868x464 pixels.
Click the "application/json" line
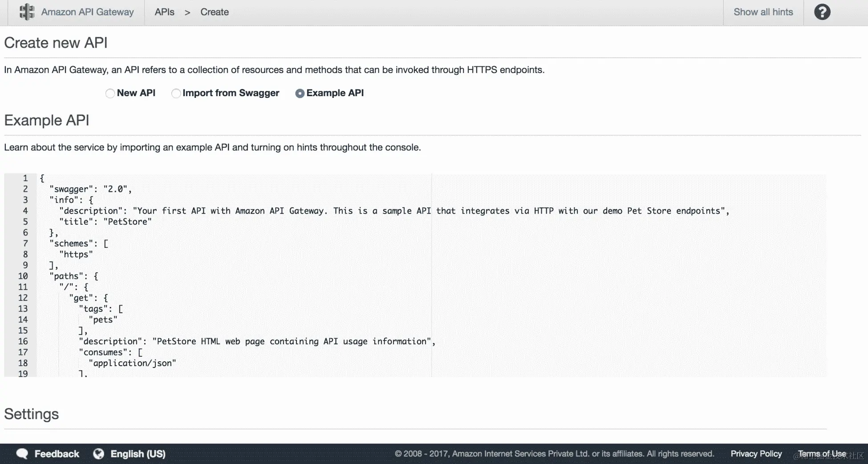132,363
